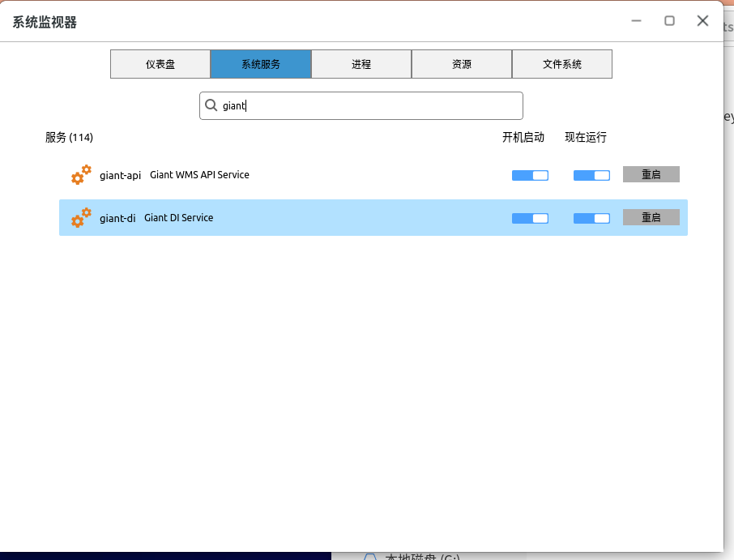Click the magnifier icon in search box

(x=211, y=105)
